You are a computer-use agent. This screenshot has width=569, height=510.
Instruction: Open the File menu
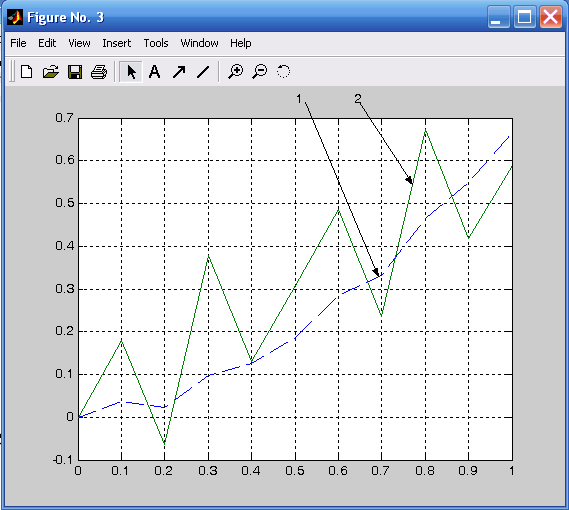[x=18, y=43]
